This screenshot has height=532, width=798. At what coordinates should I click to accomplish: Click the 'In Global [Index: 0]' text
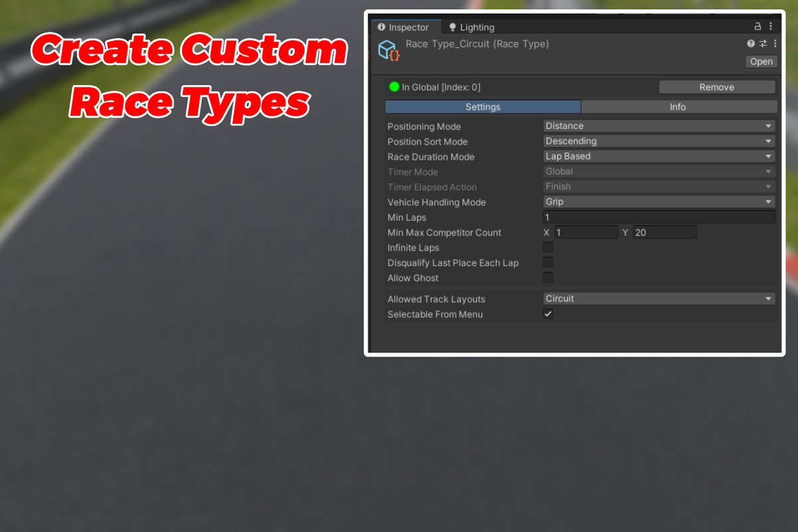click(441, 87)
